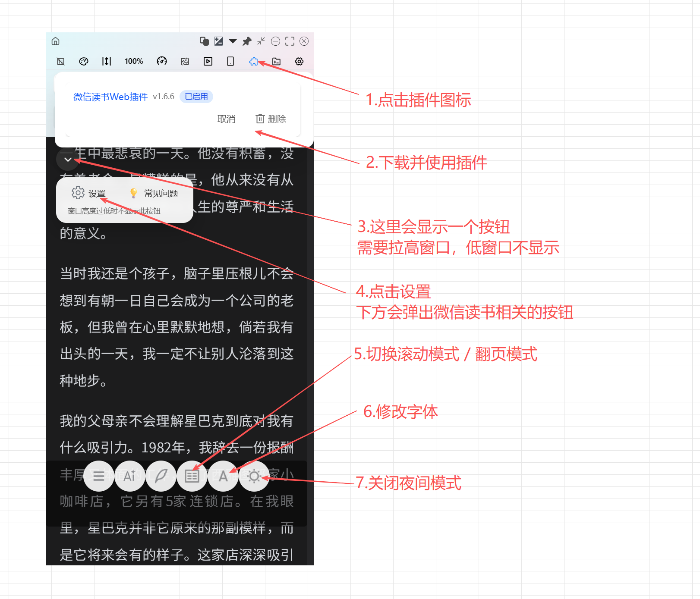Viewport: 700px width, 599px height.
Task: Click the line 是它将来会有的样子
Action: point(177,555)
